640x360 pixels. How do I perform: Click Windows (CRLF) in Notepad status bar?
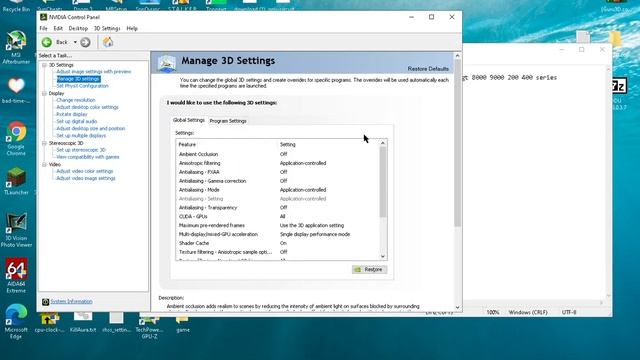(528, 312)
